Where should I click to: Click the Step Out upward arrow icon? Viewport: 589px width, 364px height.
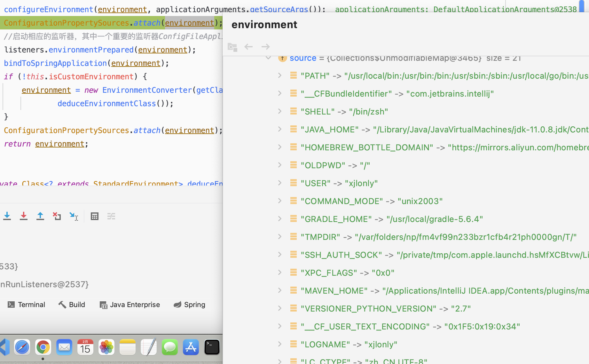40,216
